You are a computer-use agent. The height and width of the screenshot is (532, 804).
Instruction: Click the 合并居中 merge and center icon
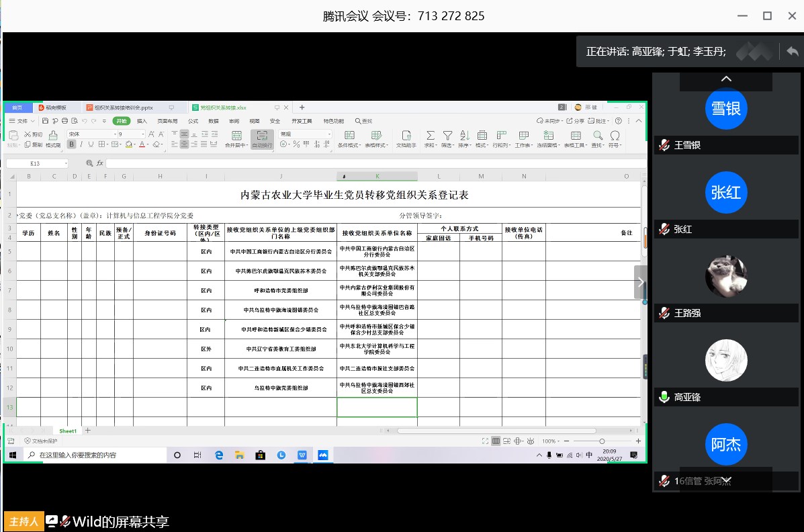click(x=236, y=136)
